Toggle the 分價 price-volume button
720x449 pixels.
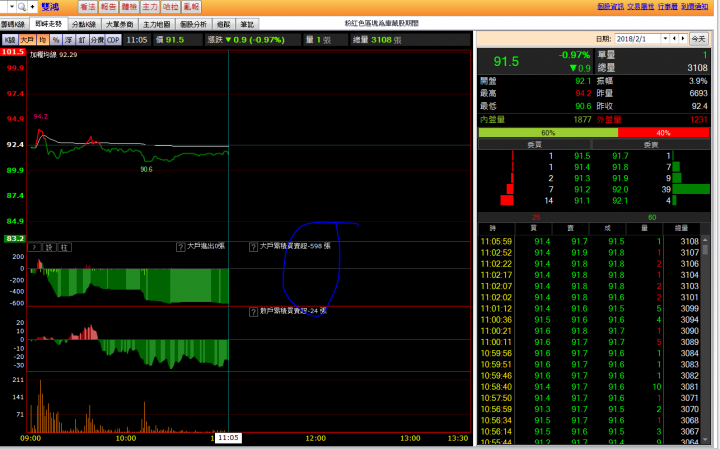[97, 40]
